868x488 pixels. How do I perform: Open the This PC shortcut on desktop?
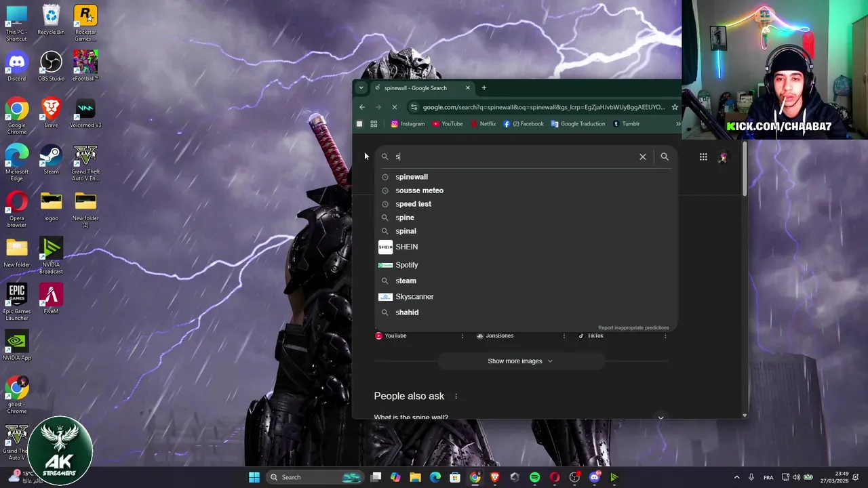click(16, 23)
